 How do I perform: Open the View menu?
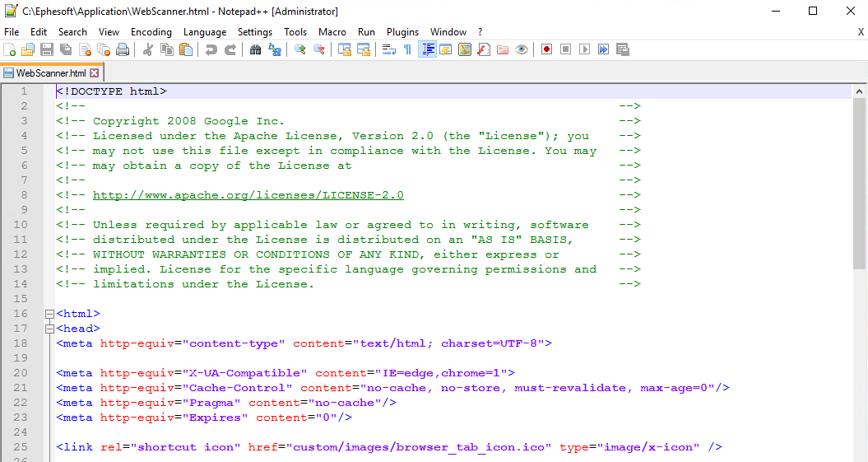click(x=109, y=32)
